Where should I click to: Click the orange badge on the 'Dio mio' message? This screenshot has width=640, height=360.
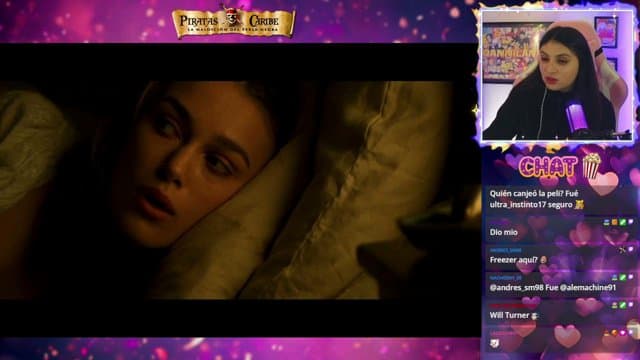click(x=614, y=222)
